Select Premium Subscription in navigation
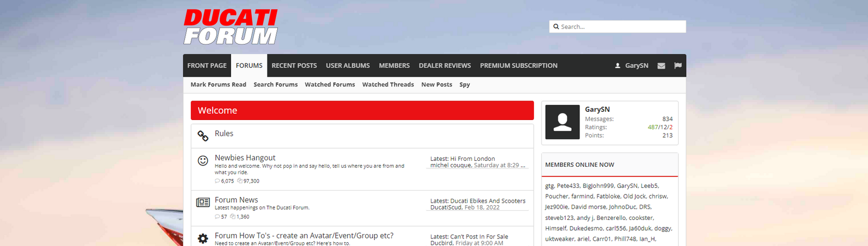The width and height of the screenshot is (868, 246). pyautogui.click(x=518, y=66)
